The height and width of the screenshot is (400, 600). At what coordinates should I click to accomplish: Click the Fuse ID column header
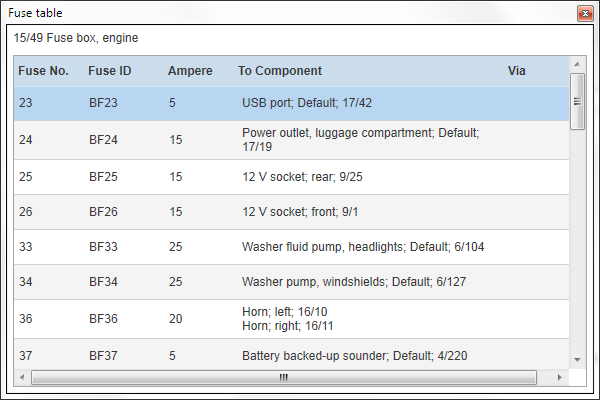[x=109, y=71]
